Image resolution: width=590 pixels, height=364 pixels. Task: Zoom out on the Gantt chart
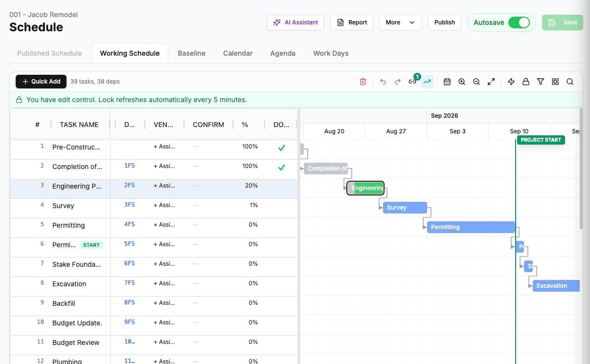[477, 82]
